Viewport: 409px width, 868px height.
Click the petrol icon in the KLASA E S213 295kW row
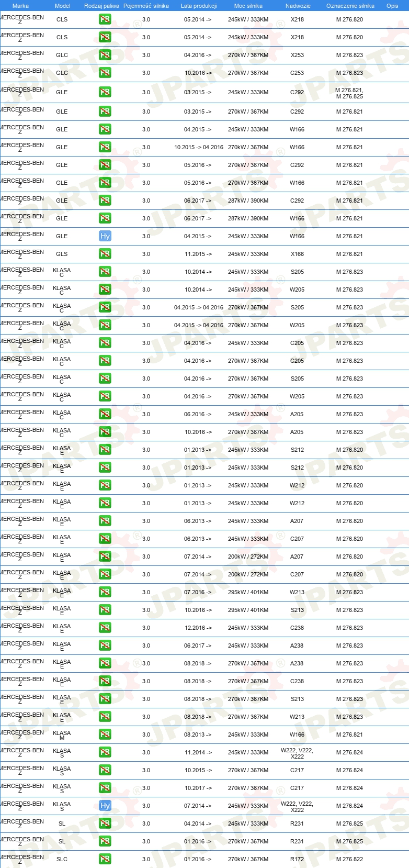click(105, 610)
